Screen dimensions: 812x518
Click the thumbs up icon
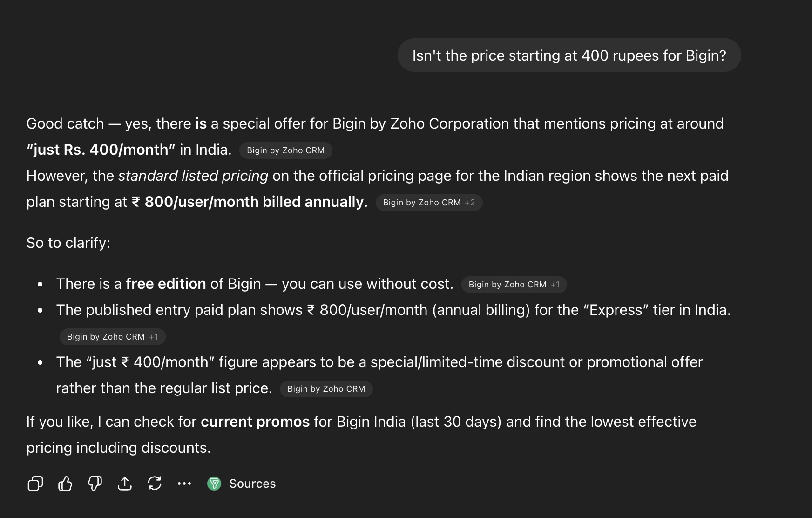click(x=65, y=484)
